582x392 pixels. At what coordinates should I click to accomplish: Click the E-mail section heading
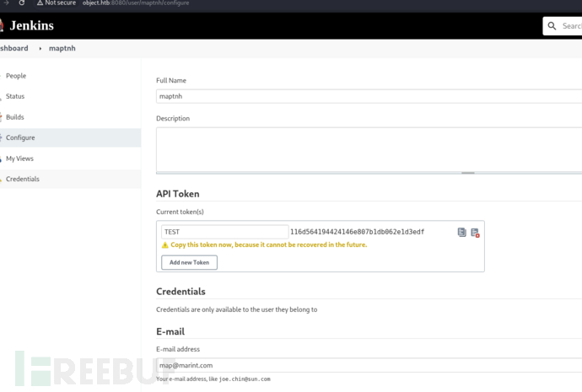click(x=170, y=331)
